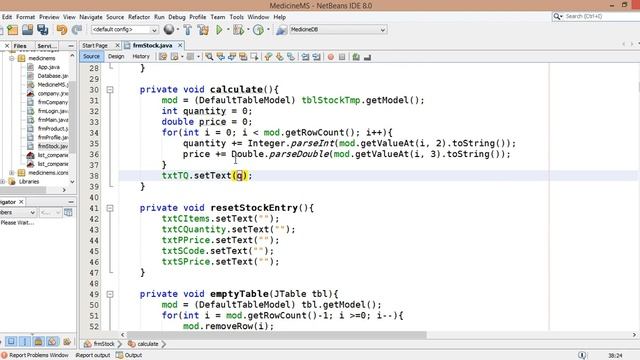
Task: Switch to the Files panel tab
Action: coord(20,46)
